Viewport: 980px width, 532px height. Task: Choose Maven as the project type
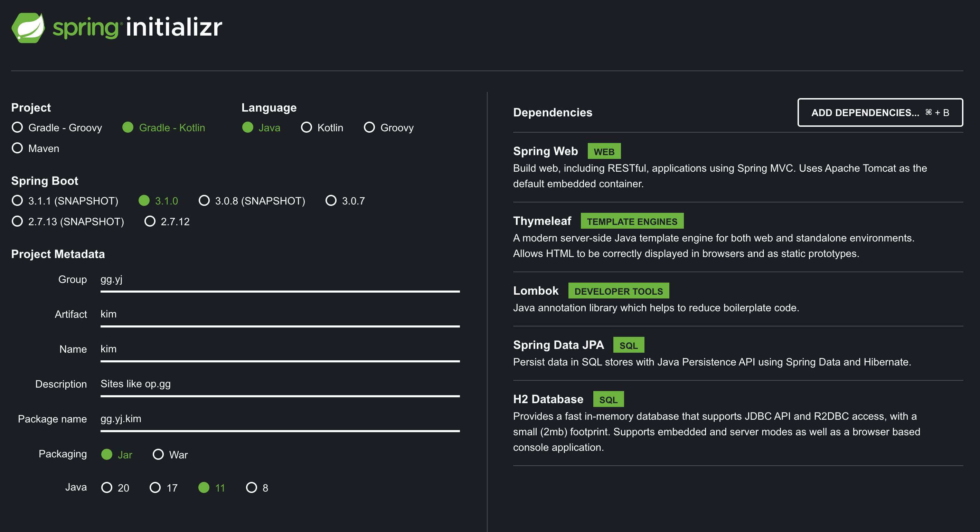tap(35, 148)
